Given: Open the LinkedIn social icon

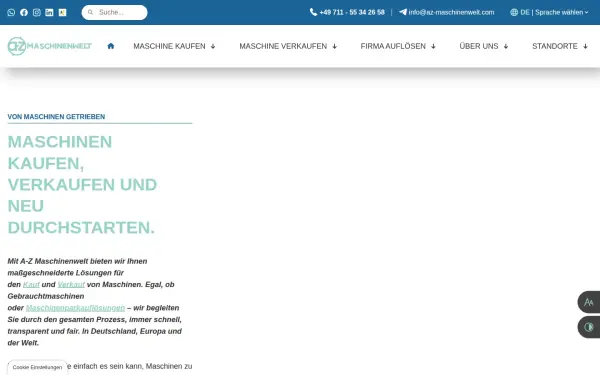Looking at the screenshot, I should click(x=49, y=12).
